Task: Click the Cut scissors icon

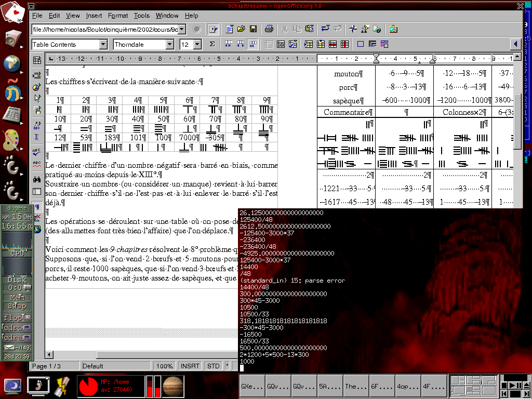Action: [285, 29]
